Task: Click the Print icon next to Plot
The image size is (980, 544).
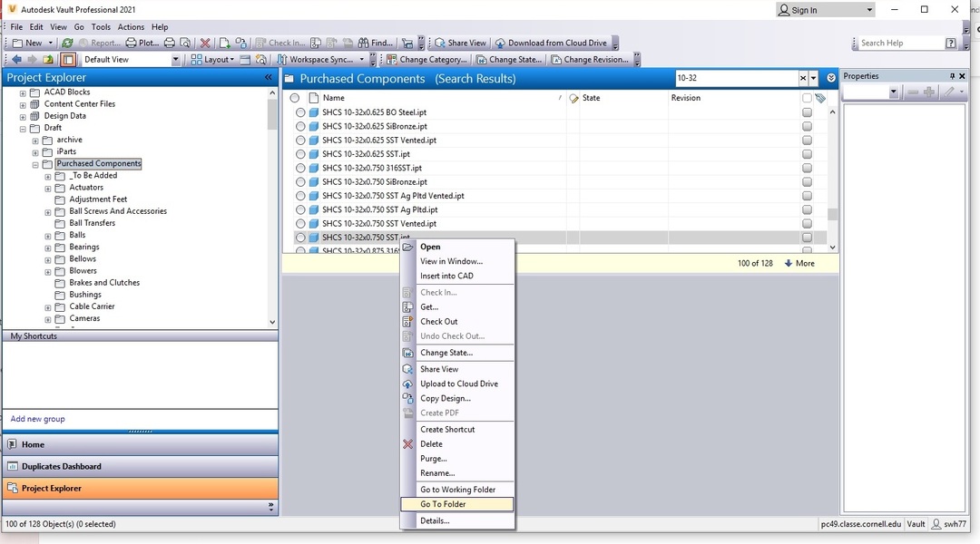Action: click(170, 44)
